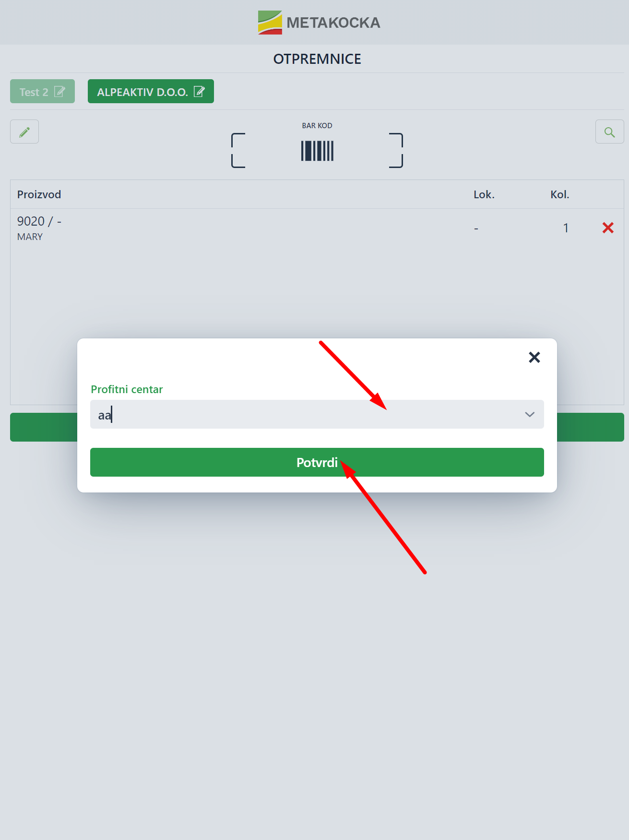Click quantity value 1 for MARY

pos(566,228)
